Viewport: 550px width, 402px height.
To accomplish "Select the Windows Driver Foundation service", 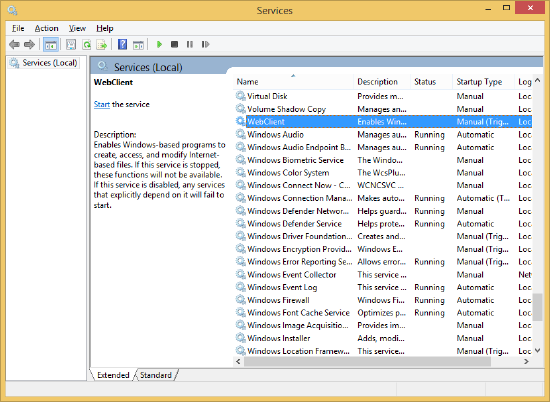I will click(x=383, y=236).
